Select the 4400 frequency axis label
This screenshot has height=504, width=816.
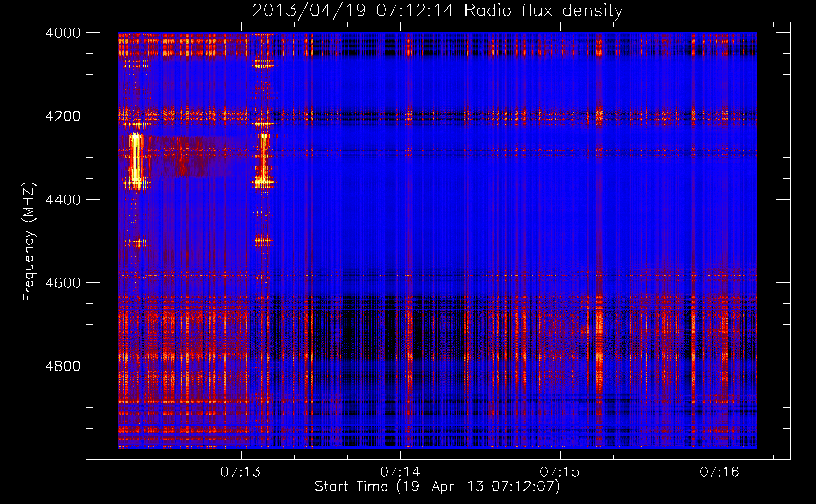(x=63, y=200)
